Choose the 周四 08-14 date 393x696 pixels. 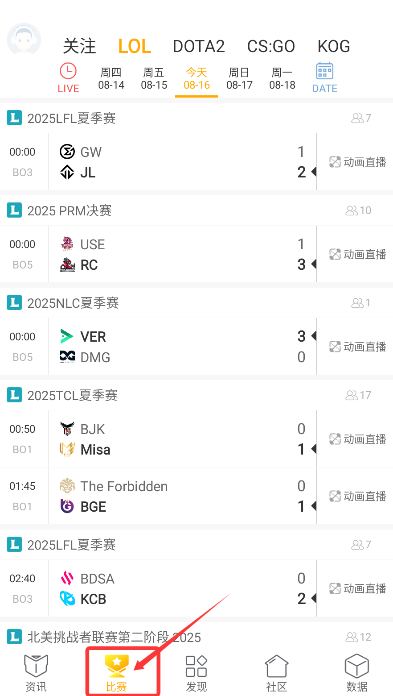(111, 79)
